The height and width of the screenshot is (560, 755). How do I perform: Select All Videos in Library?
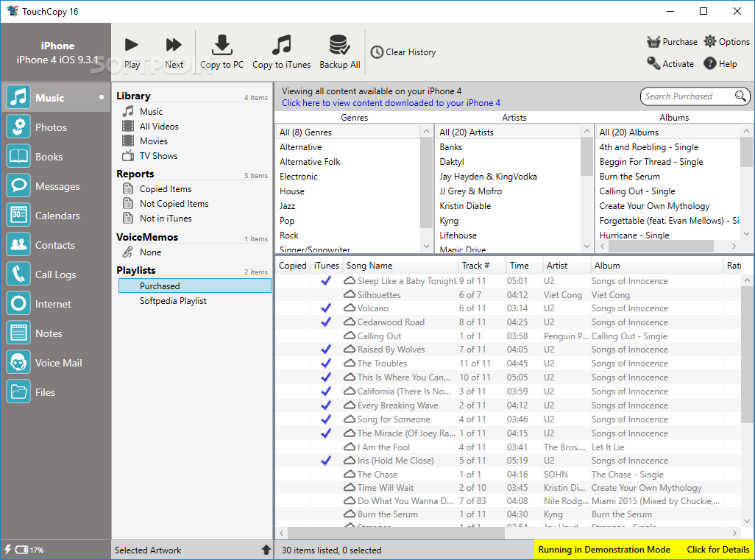[x=159, y=126]
